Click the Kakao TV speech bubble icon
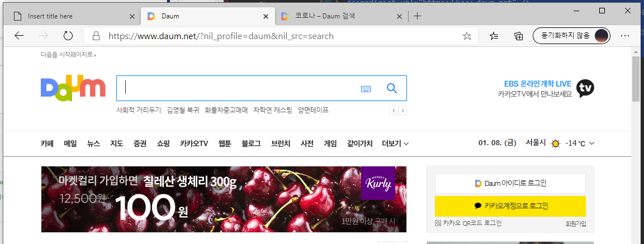The image size is (644, 244). tap(585, 88)
